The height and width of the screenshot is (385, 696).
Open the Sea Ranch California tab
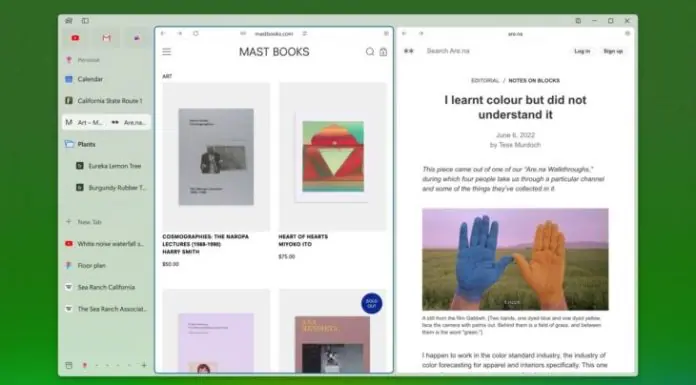tap(106, 287)
